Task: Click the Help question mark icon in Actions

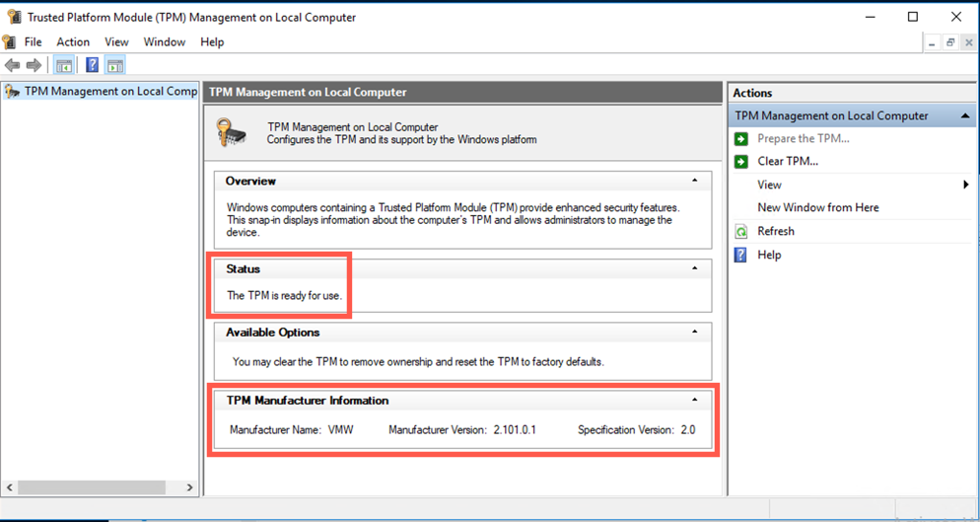Action: point(741,256)
